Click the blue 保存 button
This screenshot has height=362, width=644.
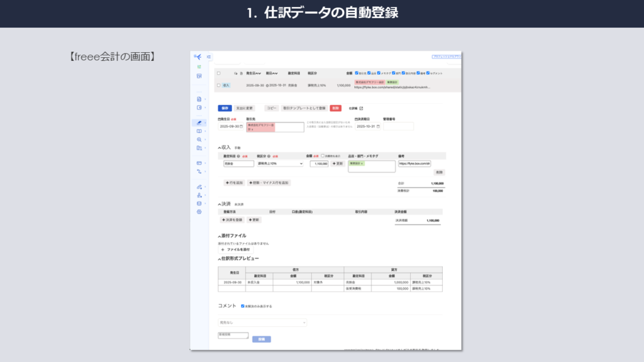coord(225,108)
